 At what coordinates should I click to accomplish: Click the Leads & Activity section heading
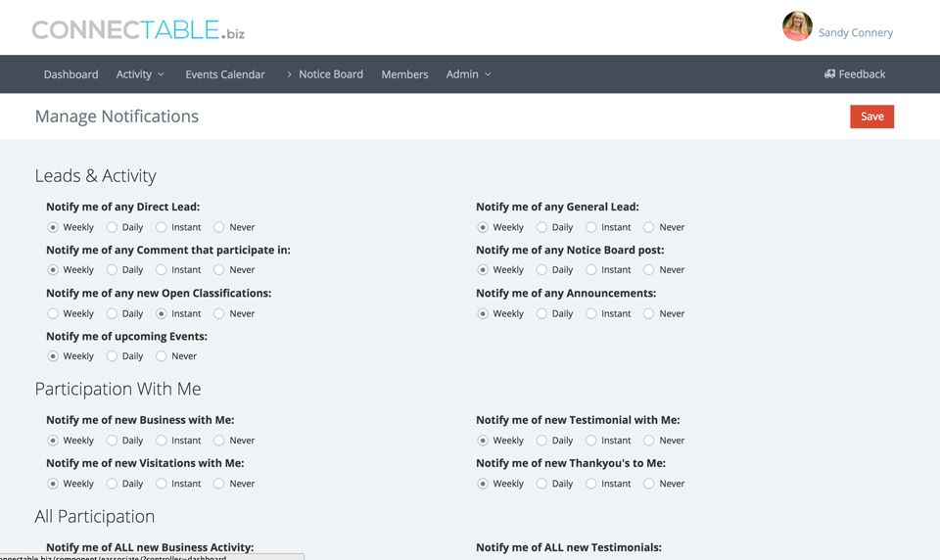[x=95, y=175]
